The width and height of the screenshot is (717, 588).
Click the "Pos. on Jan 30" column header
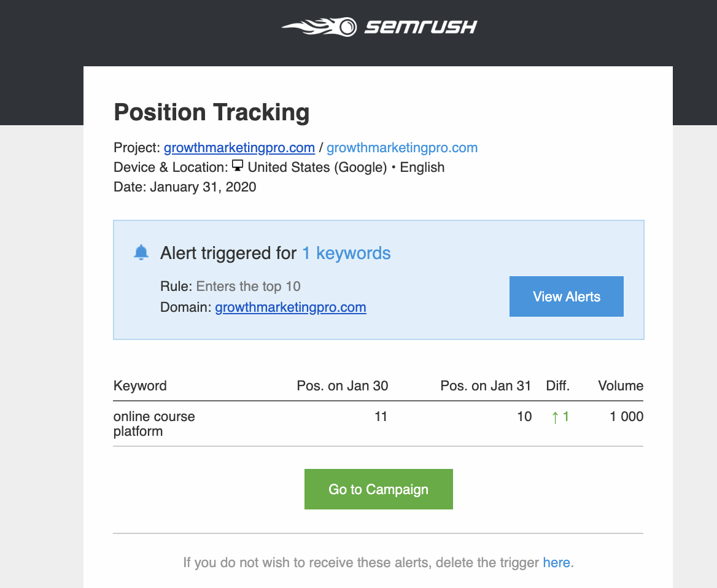point(343,385)
